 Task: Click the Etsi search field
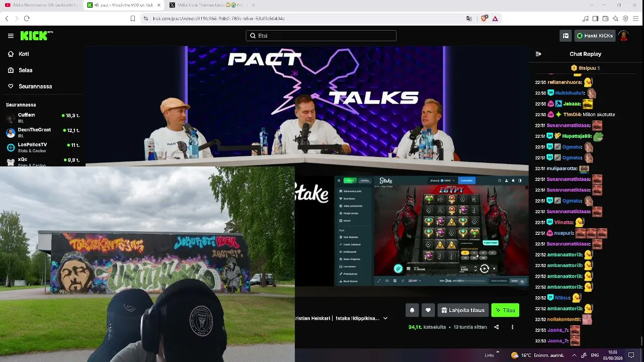coord(321,36)
